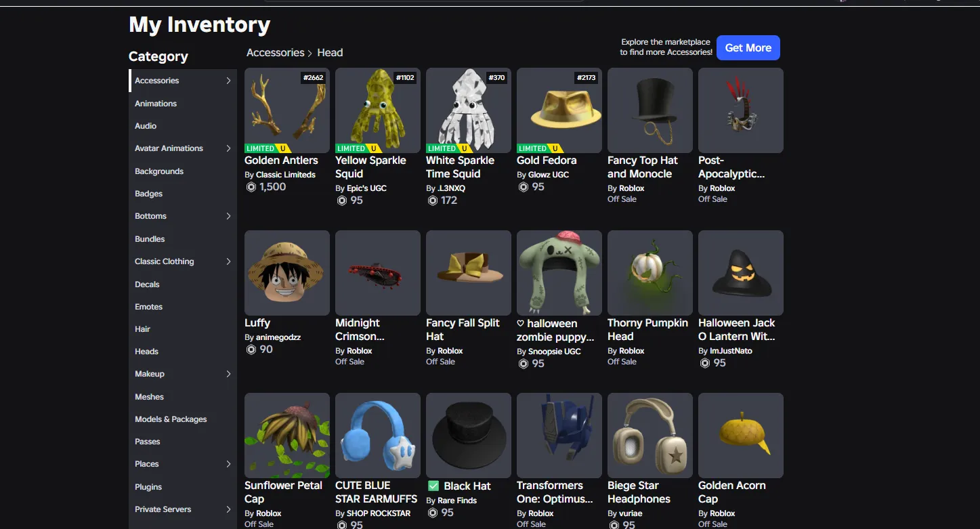This screenshot has width=980, height=529.
Task: Expand the Classic Clothing chevron
Action: tap(228, 261)
